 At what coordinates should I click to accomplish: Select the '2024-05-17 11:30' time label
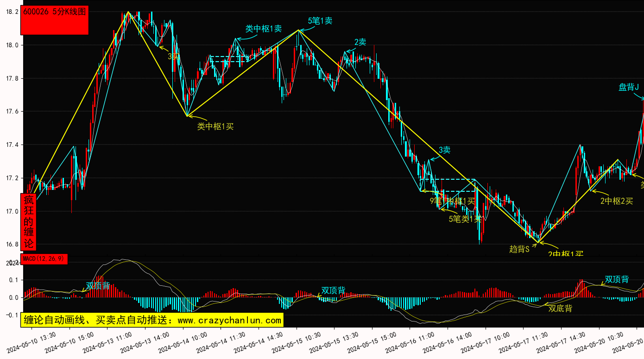pyautogui.click(x=524, y=342)
